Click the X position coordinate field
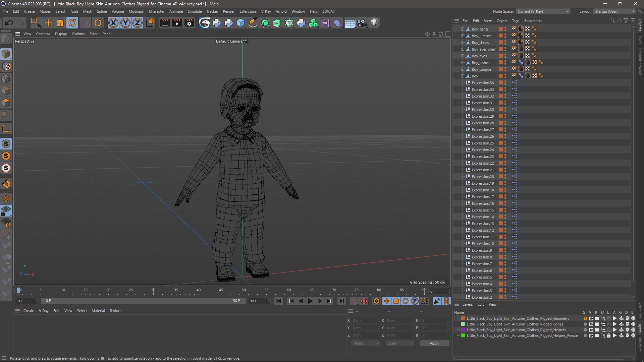The height and width of the screenshot is (362, 644). click(x=365, y=320)
